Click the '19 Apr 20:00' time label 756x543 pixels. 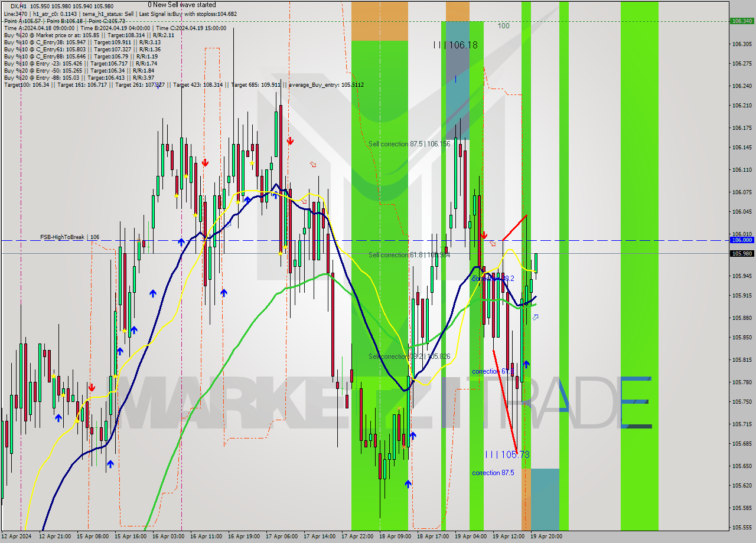[x=546, y=537]
